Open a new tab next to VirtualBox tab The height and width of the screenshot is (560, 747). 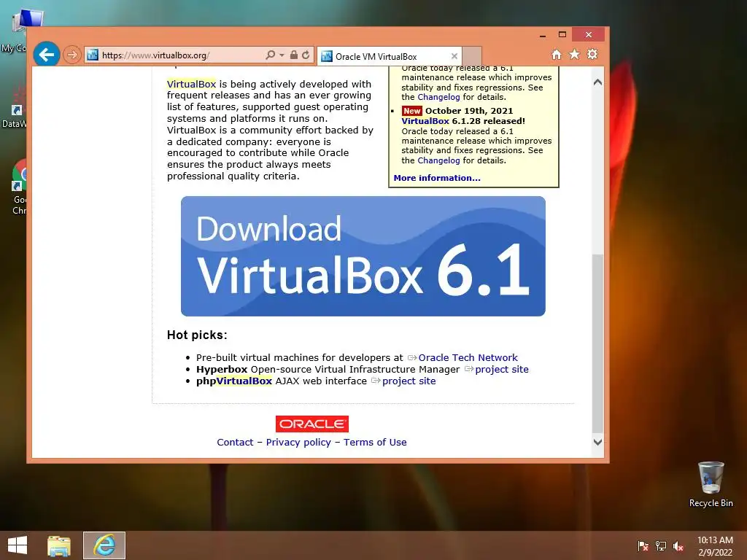tap(472, 56)
